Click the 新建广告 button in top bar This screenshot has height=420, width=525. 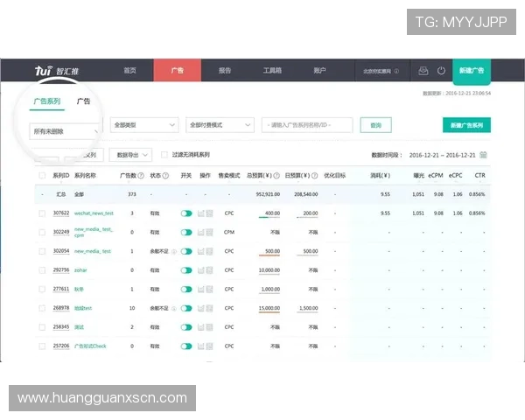click(x=472, y=71)
